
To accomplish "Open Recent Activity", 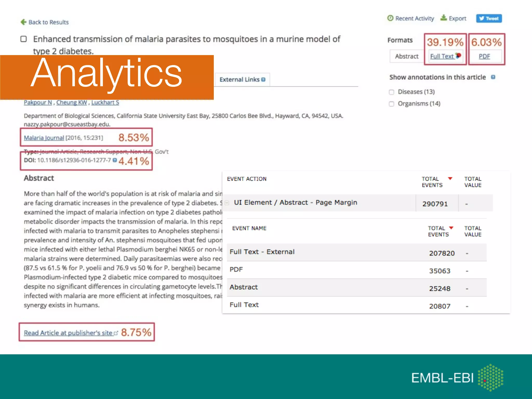I will pyautogui.click(x=415, y=18).
